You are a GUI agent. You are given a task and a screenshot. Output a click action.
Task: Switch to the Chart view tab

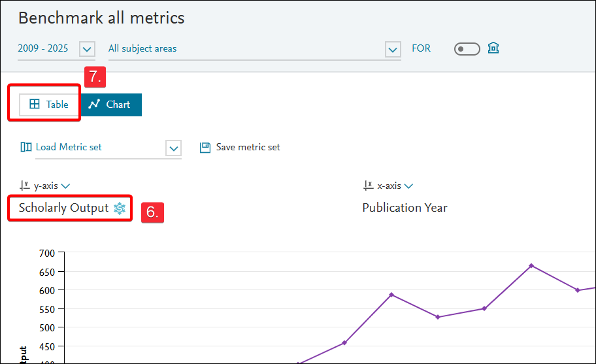(x=111, y=105)
